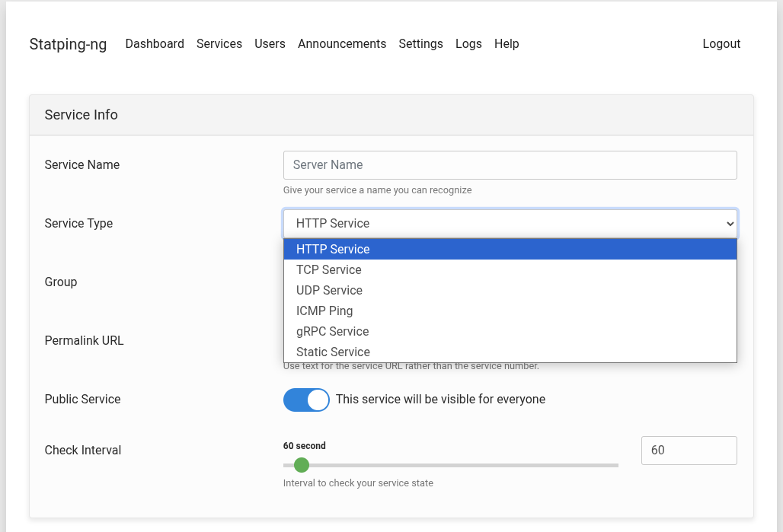The image size is (783, 532).
Task: Open Settings from the navbar
Action: (x=420, y=44)
